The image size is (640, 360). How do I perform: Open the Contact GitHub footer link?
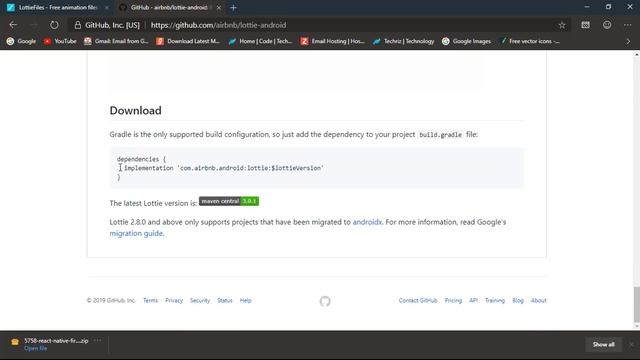(418, 300)
